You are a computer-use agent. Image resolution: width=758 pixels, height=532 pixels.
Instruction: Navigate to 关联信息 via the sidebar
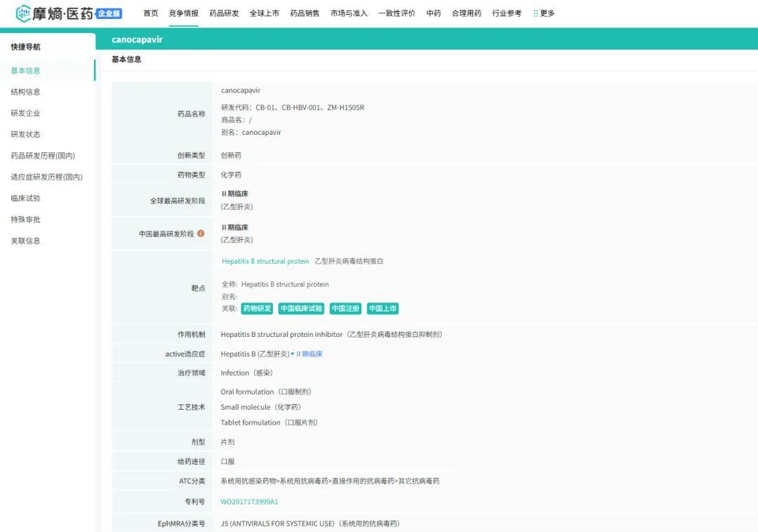(25, 240)
